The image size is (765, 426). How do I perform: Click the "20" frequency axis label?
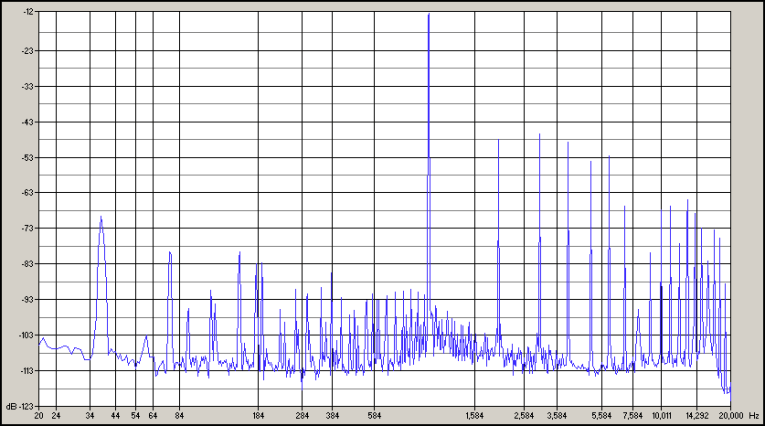click(x=39, y=416)
